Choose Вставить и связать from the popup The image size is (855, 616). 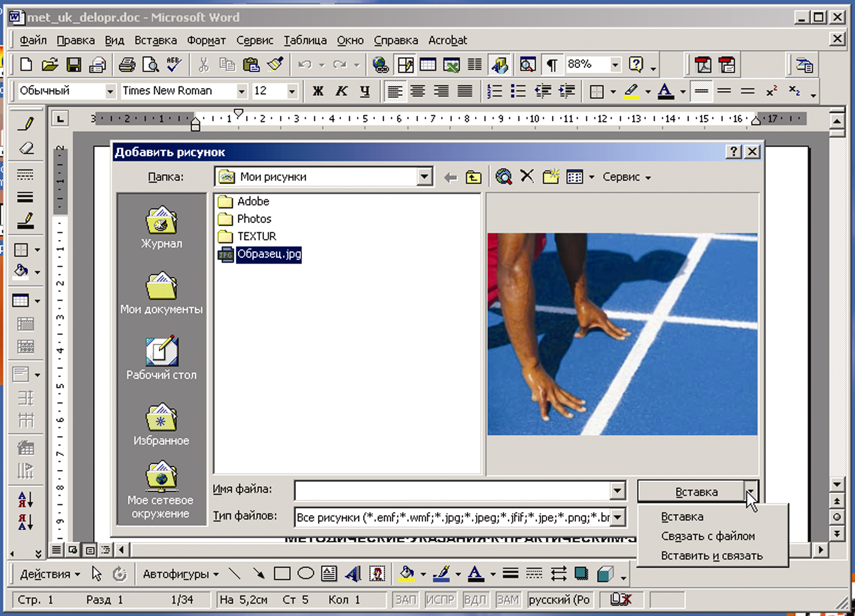(712, 556)
